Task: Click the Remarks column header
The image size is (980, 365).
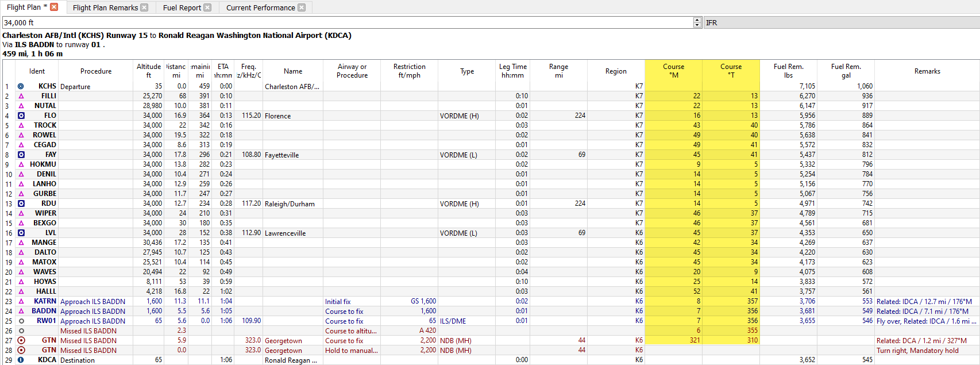Action: coord(927,71)
